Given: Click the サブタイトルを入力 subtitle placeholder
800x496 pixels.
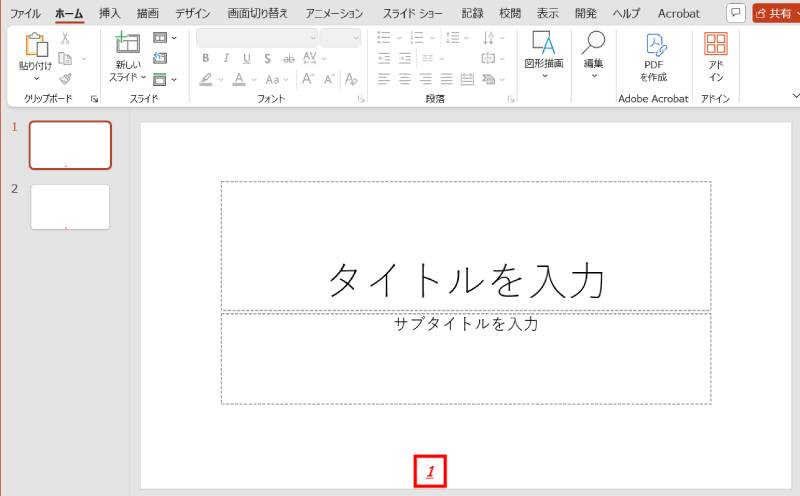Looking at the screenshot, I should coord(466,359).
